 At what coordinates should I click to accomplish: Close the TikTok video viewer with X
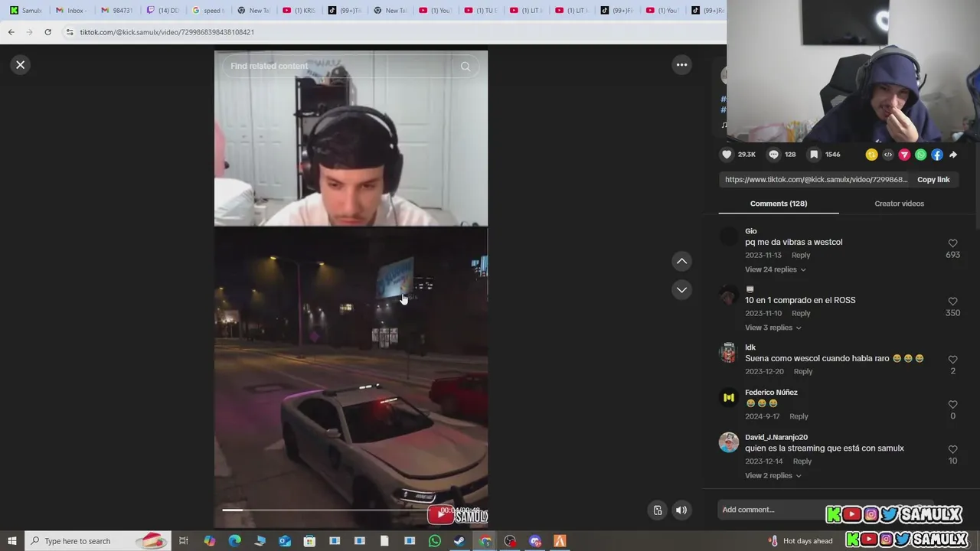pyautogui.click(x=21, y=65)
